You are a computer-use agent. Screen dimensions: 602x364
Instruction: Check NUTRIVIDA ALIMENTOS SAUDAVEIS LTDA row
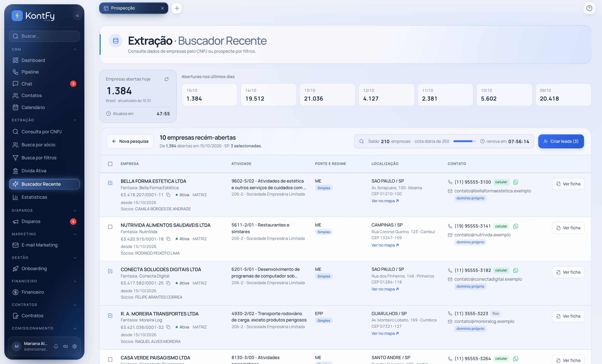(x=110, y=227)
